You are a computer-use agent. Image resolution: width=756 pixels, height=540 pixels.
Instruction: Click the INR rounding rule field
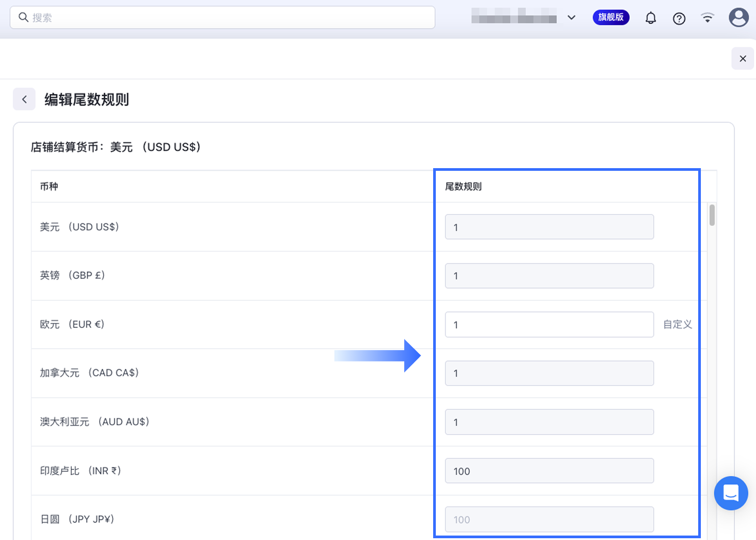click(549, 471)
